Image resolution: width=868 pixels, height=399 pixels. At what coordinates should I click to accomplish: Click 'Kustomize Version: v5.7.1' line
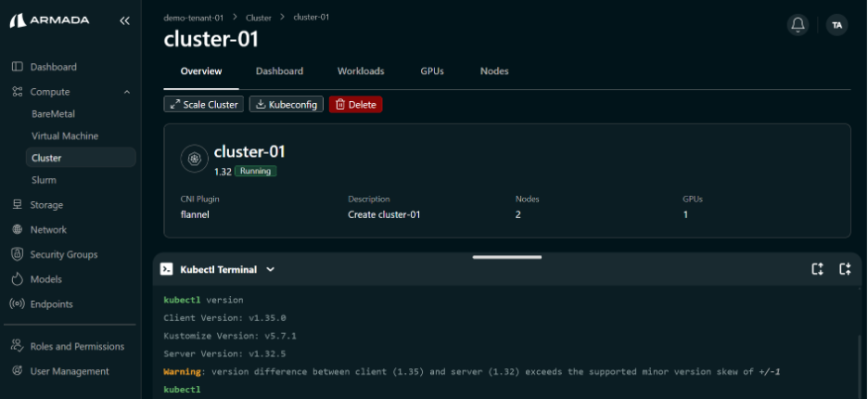[230, 336]
